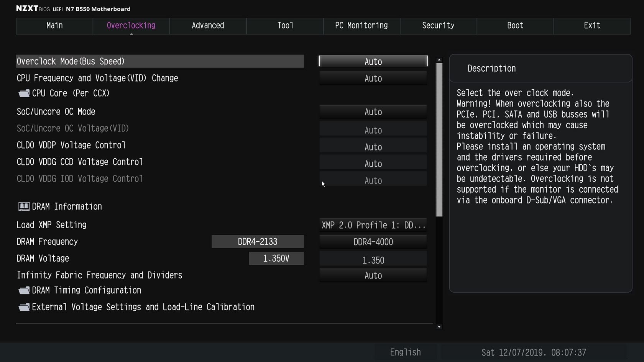Click the English language button
This screenshot has height=362, width=644.
pyautogui.click(x=405, y=352)
